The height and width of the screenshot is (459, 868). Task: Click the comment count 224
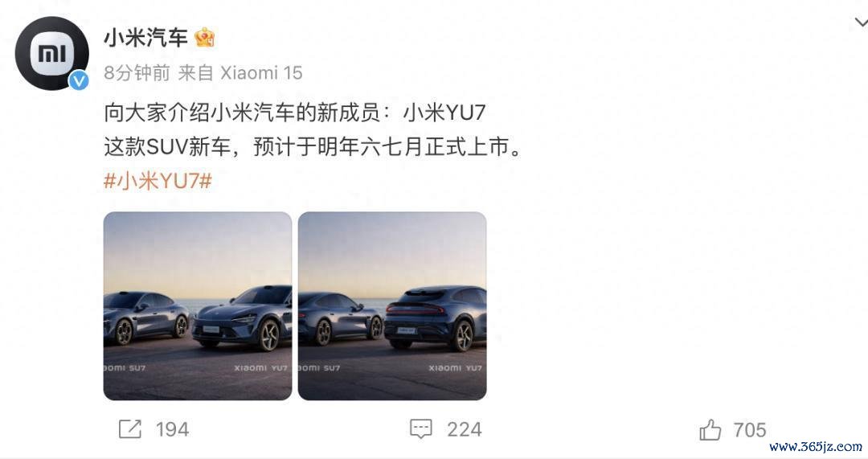[465, 429]
